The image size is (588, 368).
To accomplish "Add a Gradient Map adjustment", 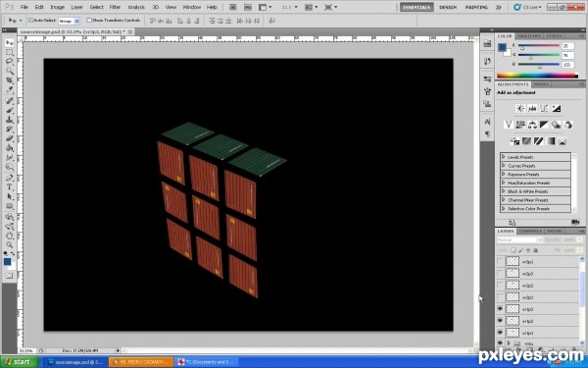I will tap(550, 141).
